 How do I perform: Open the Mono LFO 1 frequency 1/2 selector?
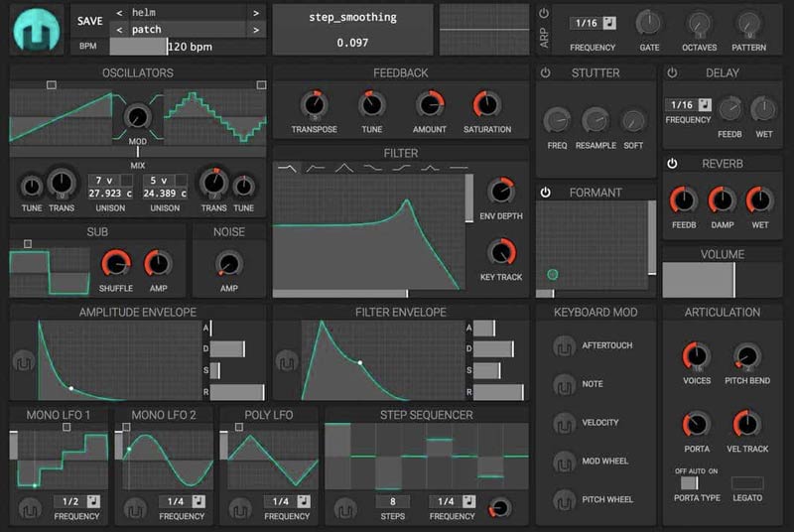pyautogui.click(x=76, y=501)
